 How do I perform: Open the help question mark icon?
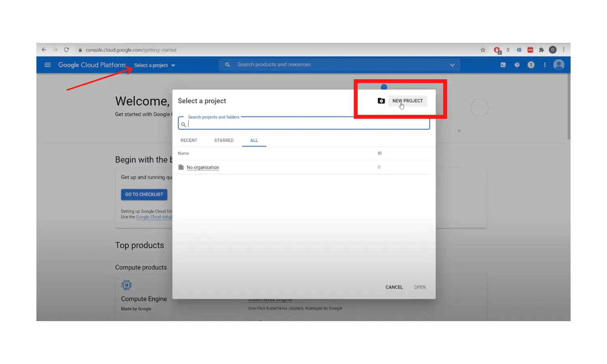pos(517,65)
